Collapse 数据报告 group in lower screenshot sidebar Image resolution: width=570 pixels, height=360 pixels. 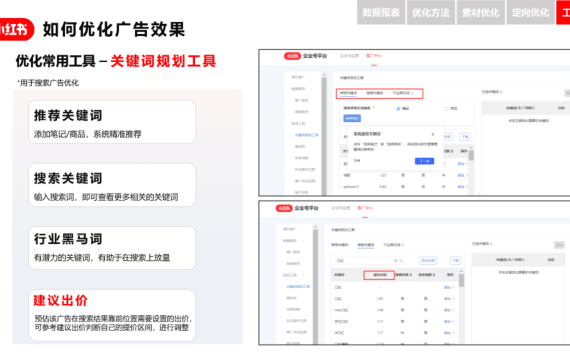coord(303,241)
